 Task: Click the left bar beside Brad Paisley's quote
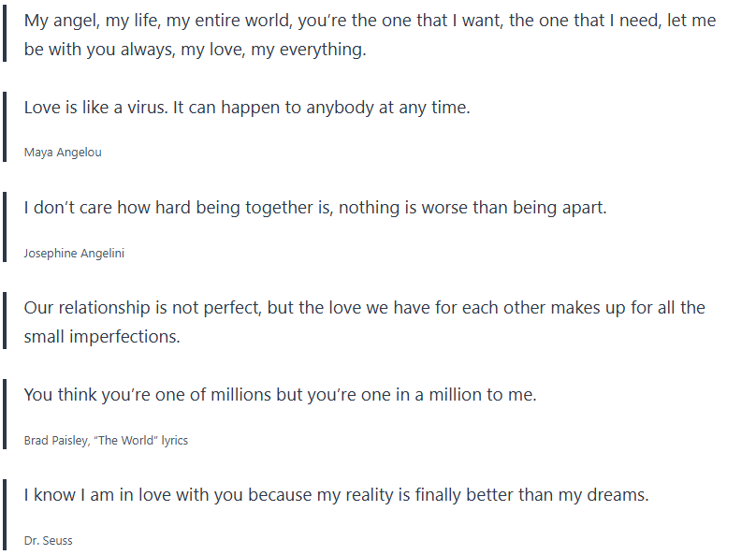click(5, 414)
